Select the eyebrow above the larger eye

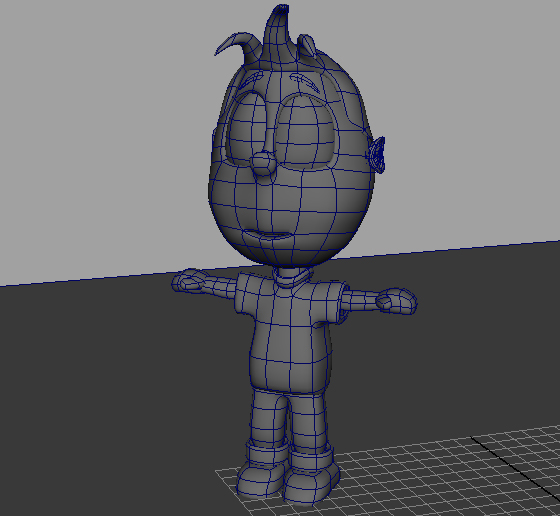click(304, 81)
